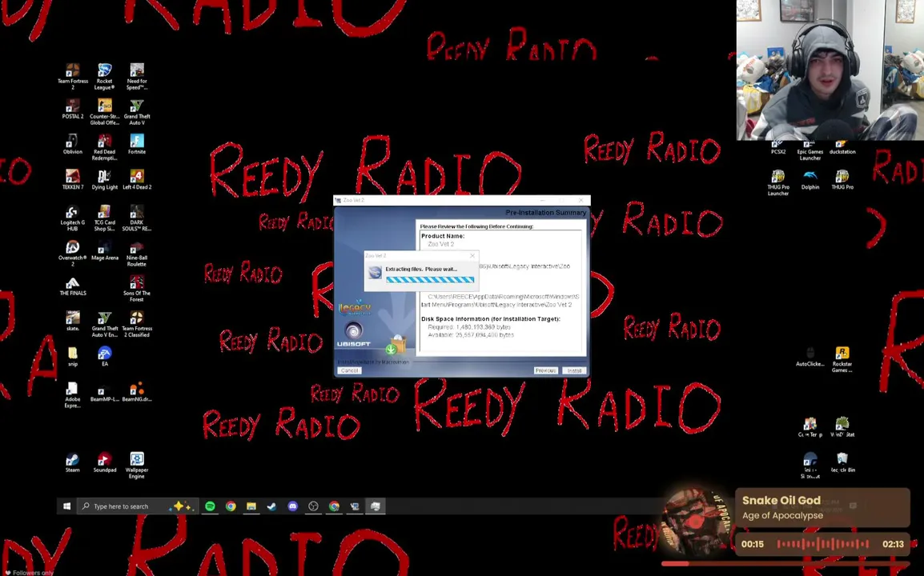
Task: Close the Extracting files dialog
Action: [x=472, y=256]
